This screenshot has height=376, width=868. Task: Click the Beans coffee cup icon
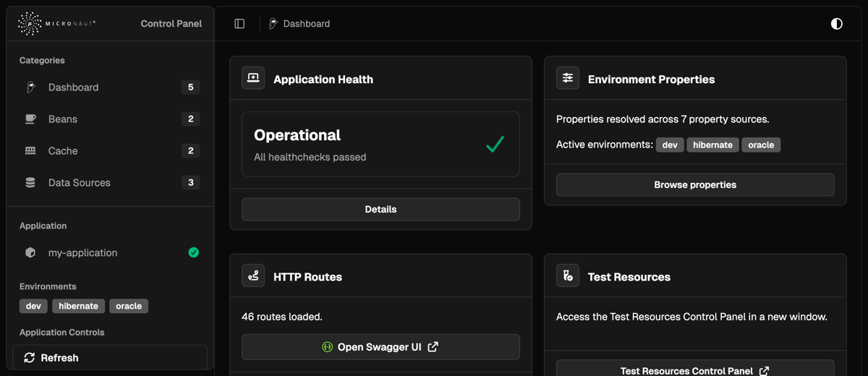(x=30, y=119)
